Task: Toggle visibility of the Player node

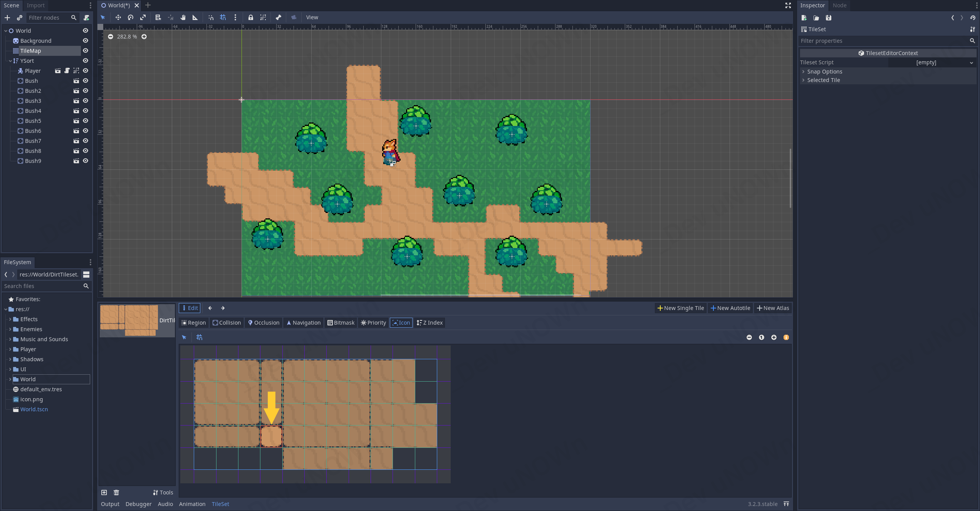Action: click(x=86, y=71)
